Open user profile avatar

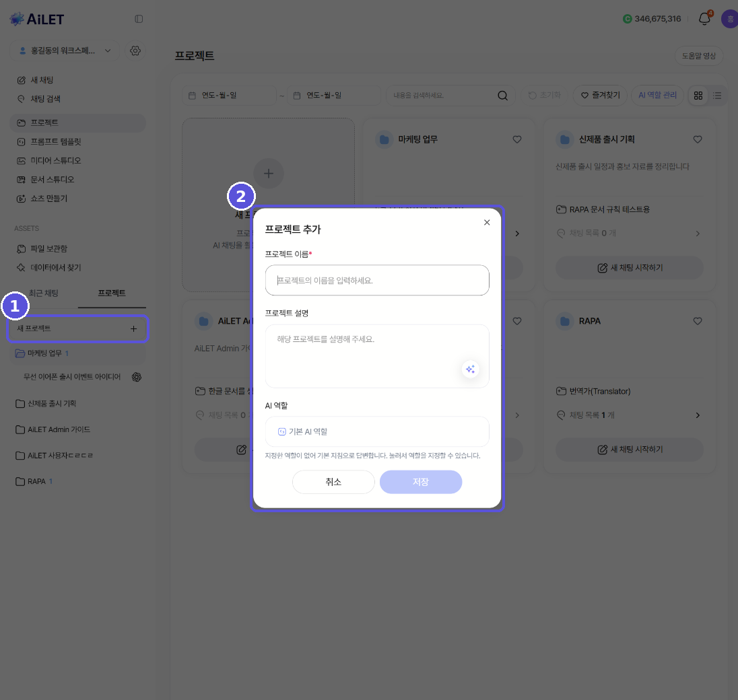click(x=730, y=19)
